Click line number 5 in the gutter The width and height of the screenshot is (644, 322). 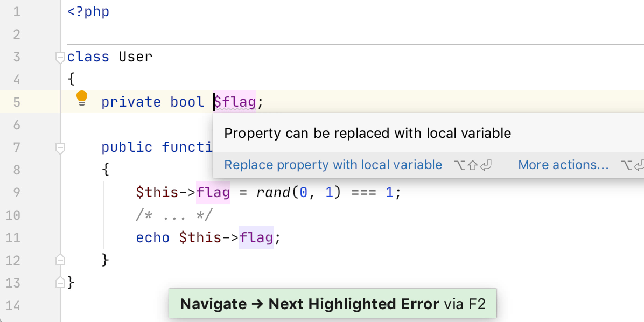(x=17, y=102)
